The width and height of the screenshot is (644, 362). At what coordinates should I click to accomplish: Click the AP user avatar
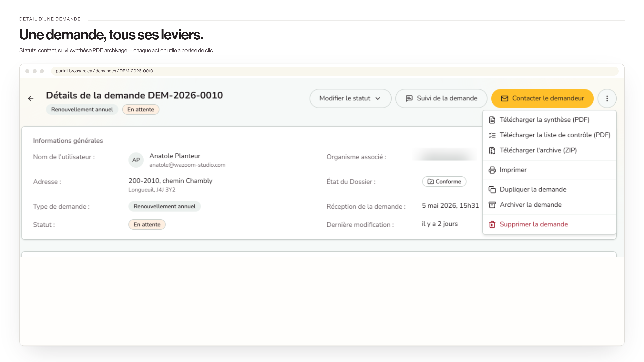(136, 160)
